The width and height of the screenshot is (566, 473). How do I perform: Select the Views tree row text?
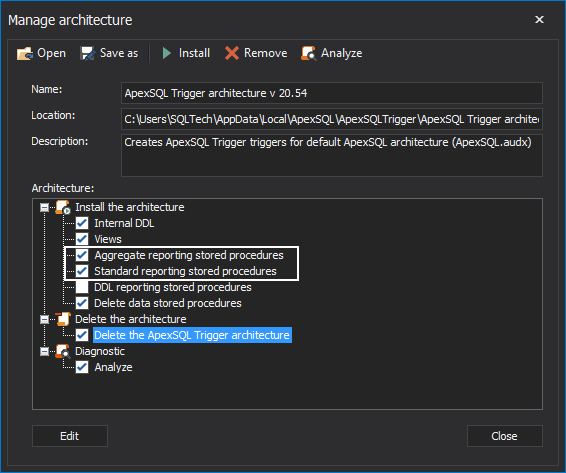(x=108, y=239)
